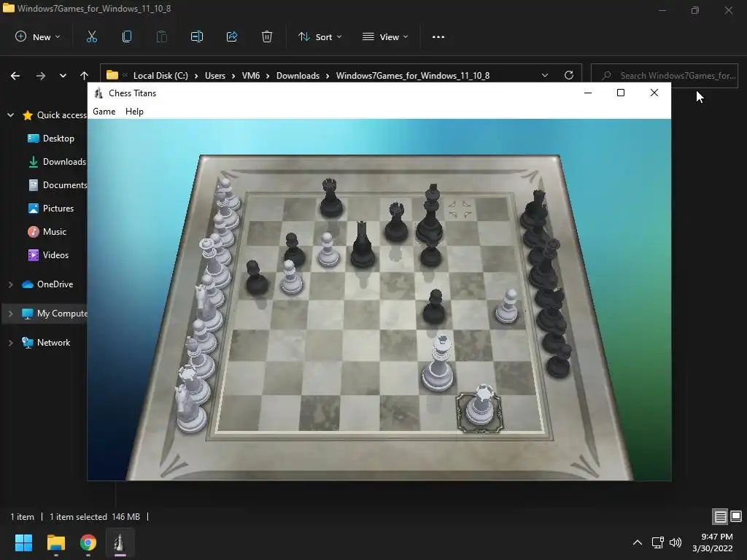
Task: Click the Delete trash icon in File Explorer
Action: [x=267, y=36]
